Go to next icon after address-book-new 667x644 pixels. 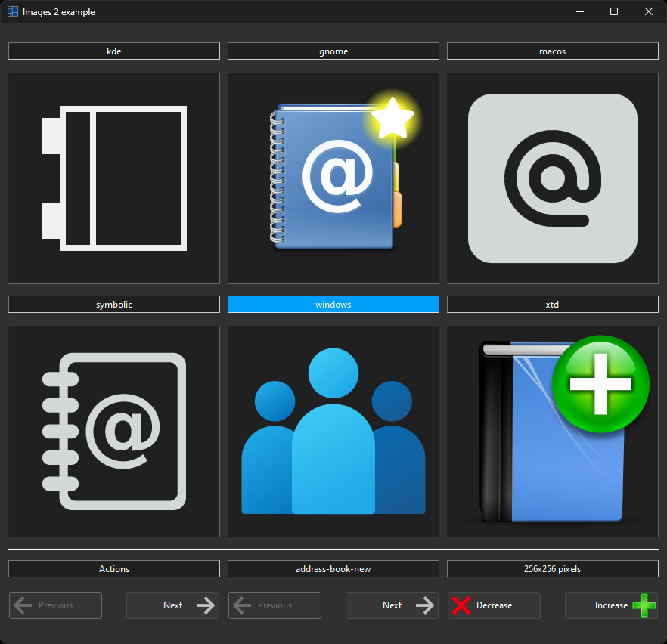(392, 605)
